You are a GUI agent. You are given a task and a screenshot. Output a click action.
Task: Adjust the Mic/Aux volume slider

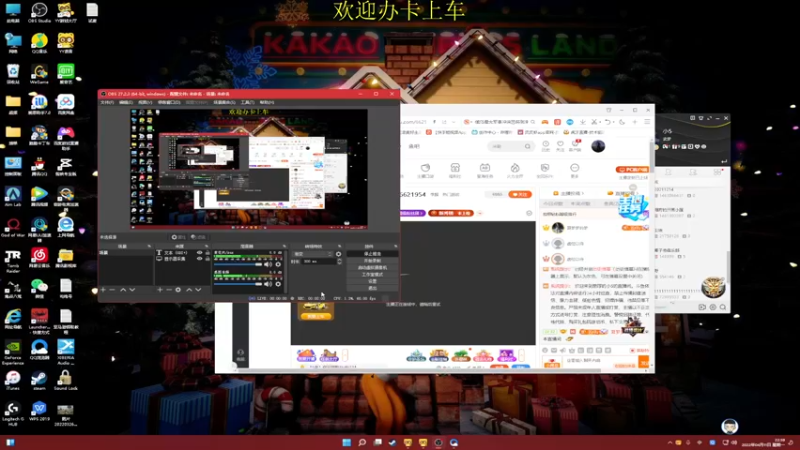[x=238, y=264]
